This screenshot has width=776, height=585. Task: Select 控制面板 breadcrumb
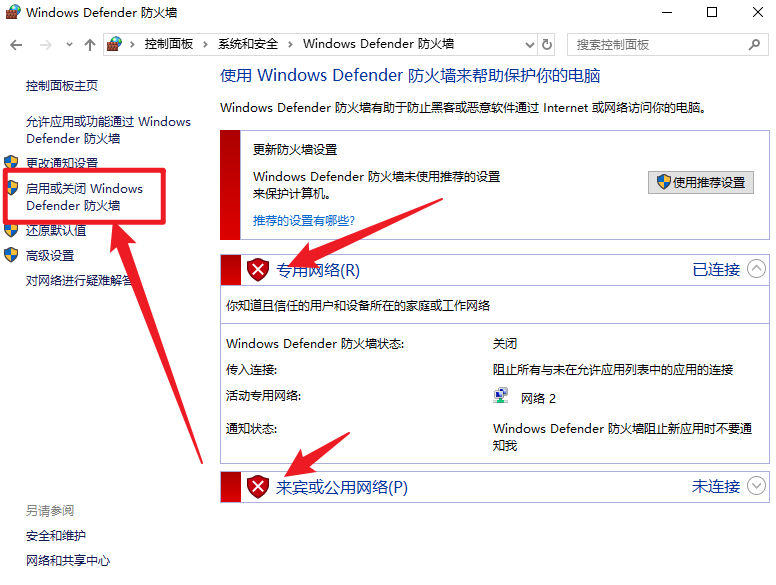pyautogui.click(x=169, y=44)
